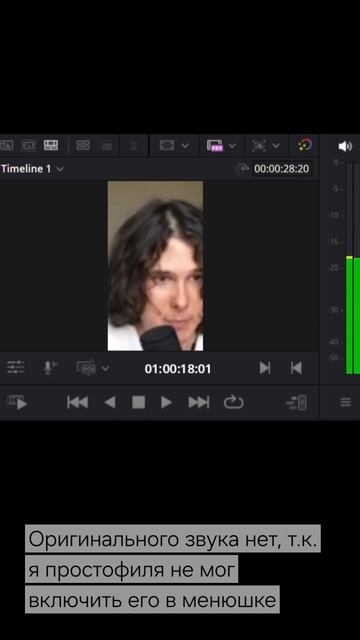The image size is (360, 640).
Task: Click the timeline resolution icon
Action: click(x=86, y=367)
